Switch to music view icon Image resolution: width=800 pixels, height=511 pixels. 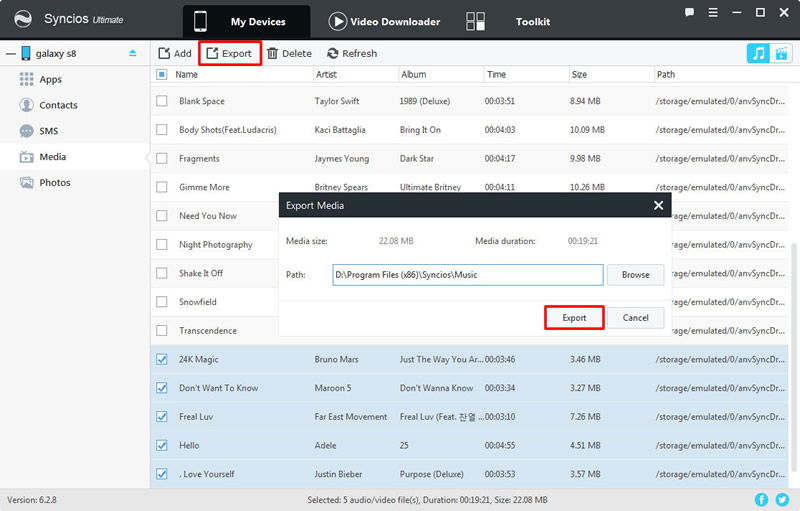759,53
